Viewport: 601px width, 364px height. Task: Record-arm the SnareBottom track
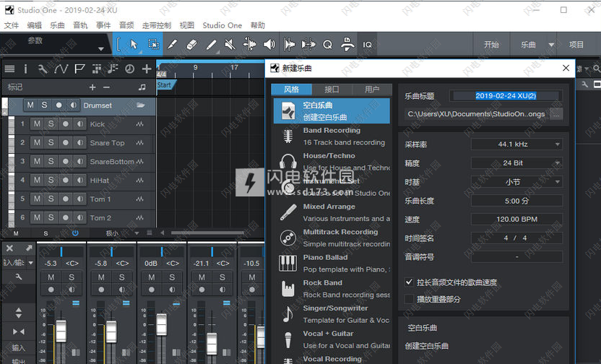[66, 161]
